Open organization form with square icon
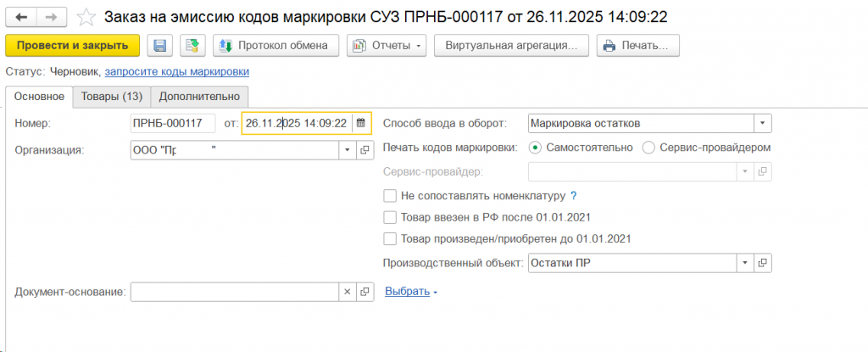This screenshot has height=352, width=868. click(364, 150)
